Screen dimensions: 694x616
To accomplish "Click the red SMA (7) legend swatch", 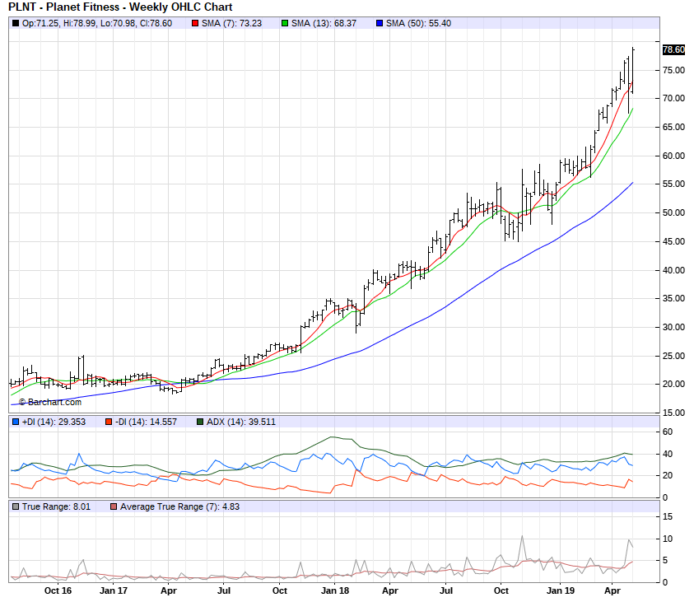I will coord(195,24).
